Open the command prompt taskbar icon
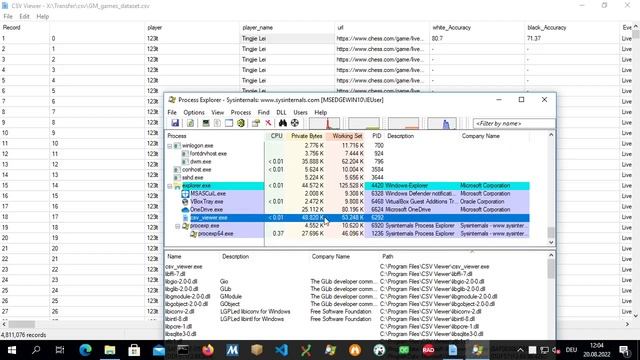 point(183,350)
